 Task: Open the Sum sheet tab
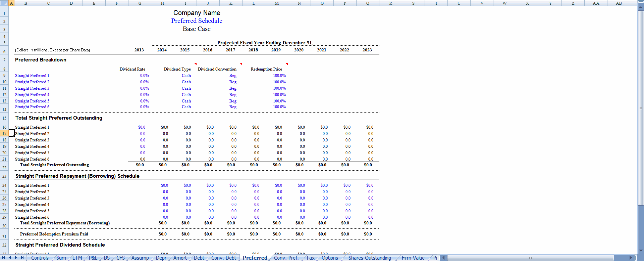[x=61, y=258]
